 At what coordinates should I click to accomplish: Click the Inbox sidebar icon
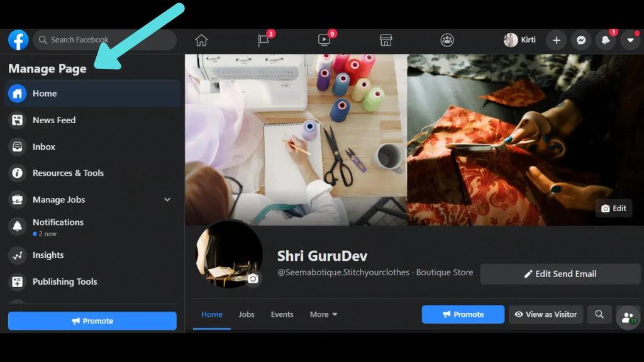click(17, 146)
